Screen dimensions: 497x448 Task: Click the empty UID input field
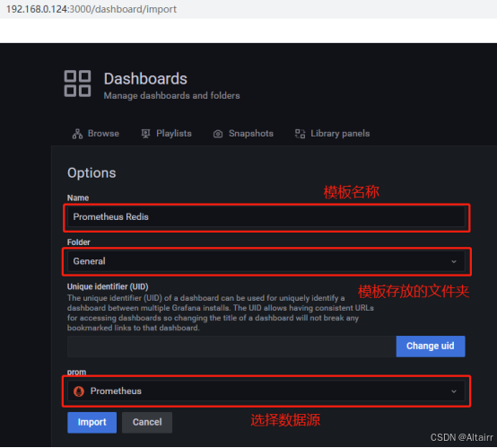[231, 347]
